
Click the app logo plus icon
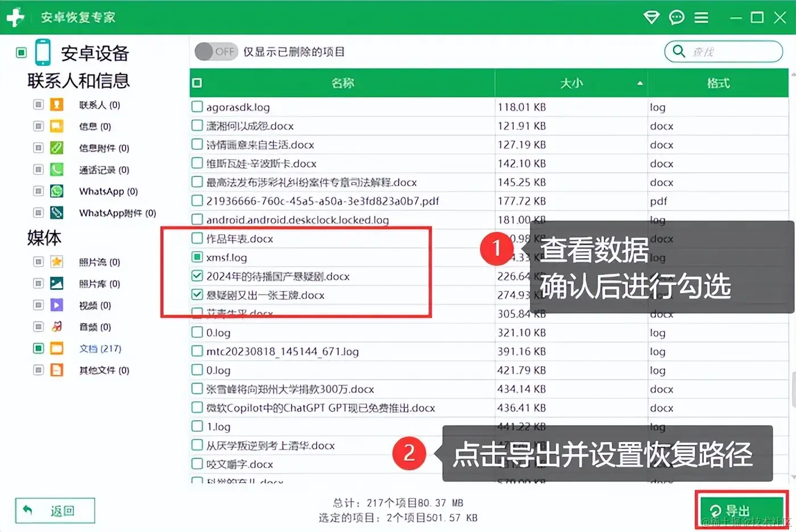point(15,17)
